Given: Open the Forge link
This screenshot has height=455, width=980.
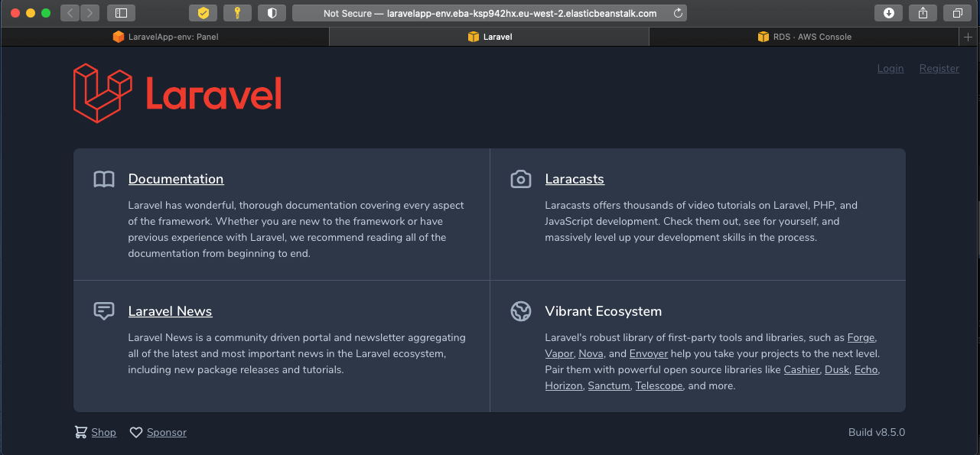Looking at the screenshot, I should click(861, 337).
